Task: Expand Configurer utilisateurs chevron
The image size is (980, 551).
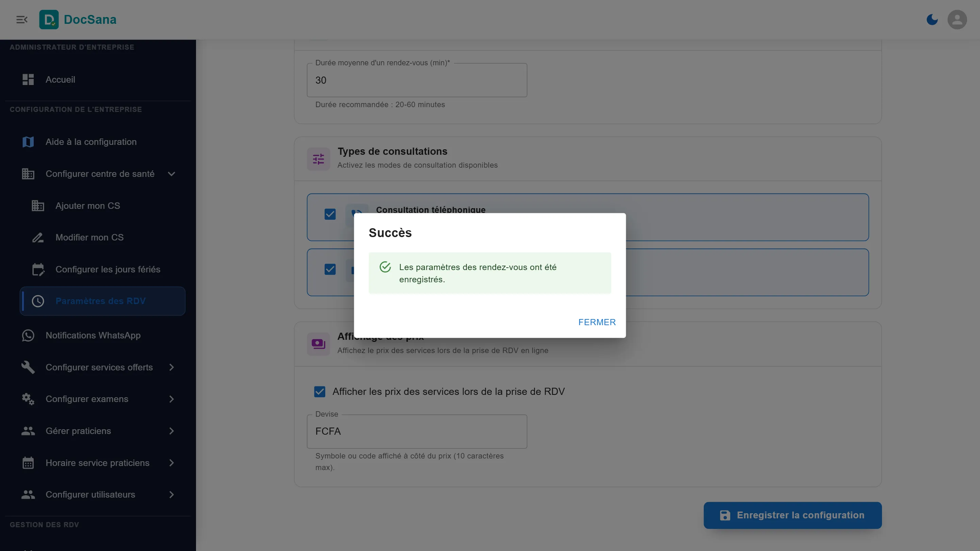Action: [x=171, y=494]
